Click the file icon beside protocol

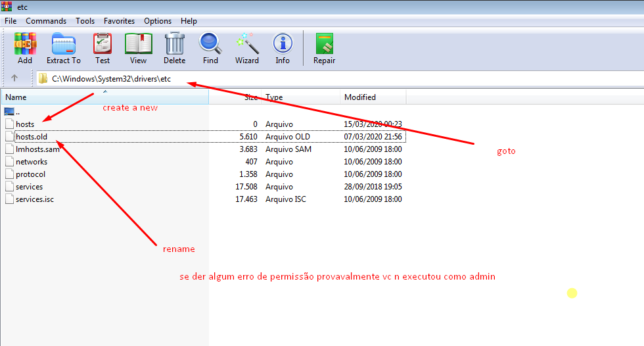[x=9, y=174]
